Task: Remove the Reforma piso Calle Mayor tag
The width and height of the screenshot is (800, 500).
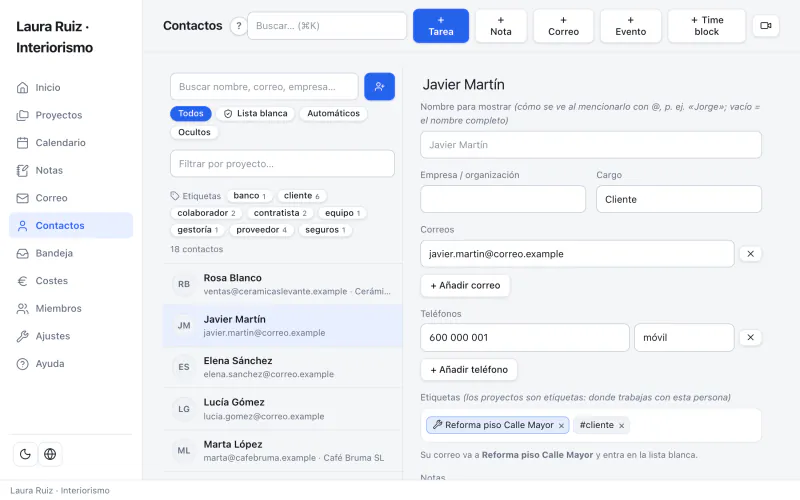Action: tap(561, 426)
